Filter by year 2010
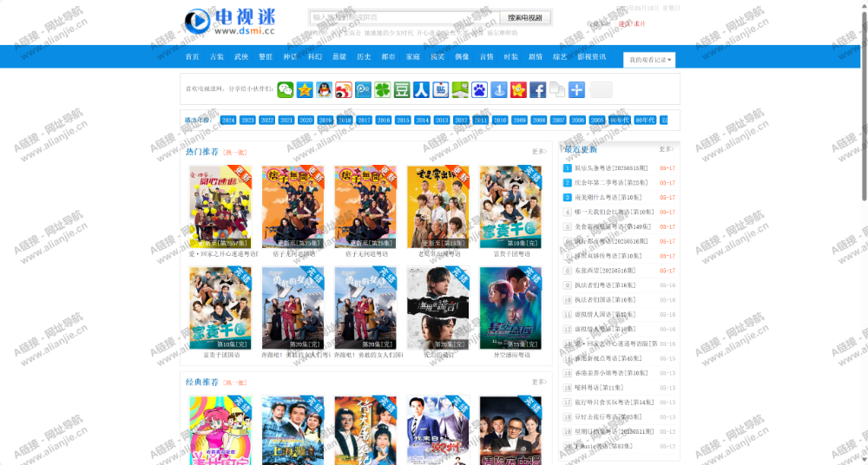Screen dimensions: 868x465 (500, 120)
